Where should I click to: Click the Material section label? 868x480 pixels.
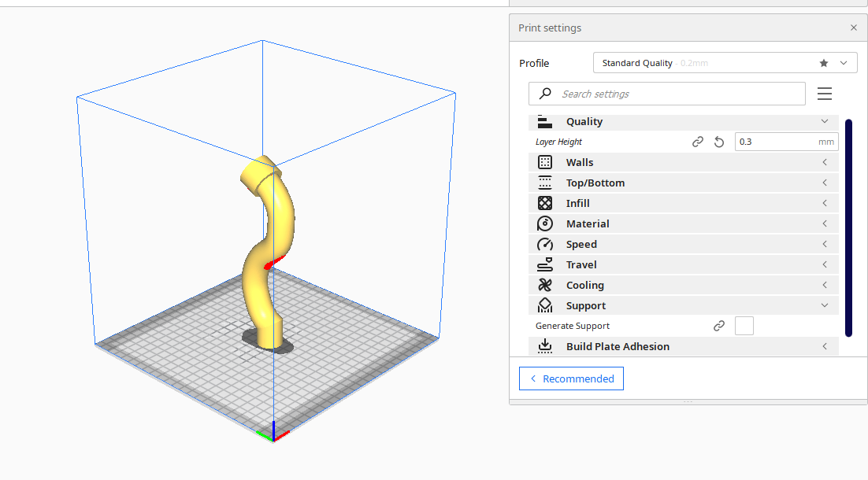588,224
